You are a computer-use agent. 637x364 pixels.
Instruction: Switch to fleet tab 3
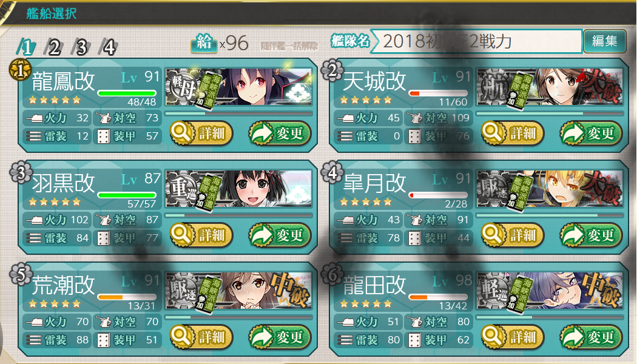[x=81, y=47]
